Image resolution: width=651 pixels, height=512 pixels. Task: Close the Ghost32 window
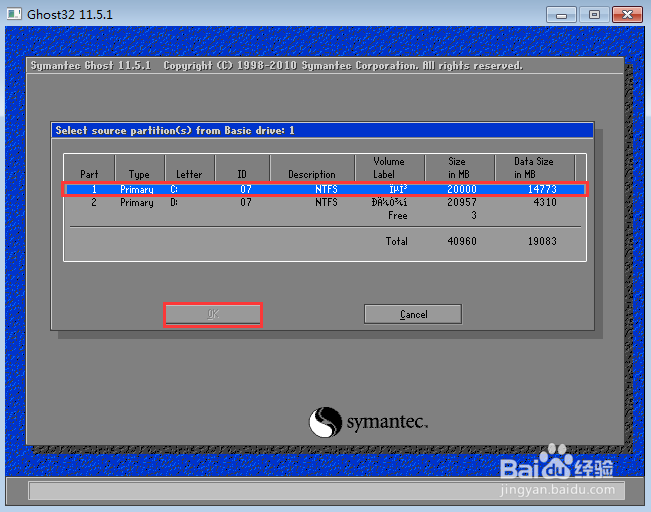click(x=627, y=15)
